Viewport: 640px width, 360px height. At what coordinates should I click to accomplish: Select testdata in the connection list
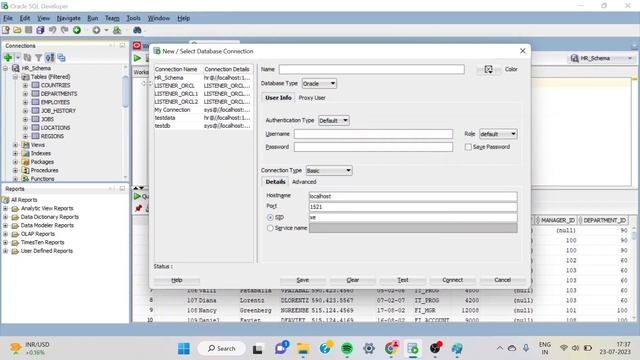coord(203,118)
